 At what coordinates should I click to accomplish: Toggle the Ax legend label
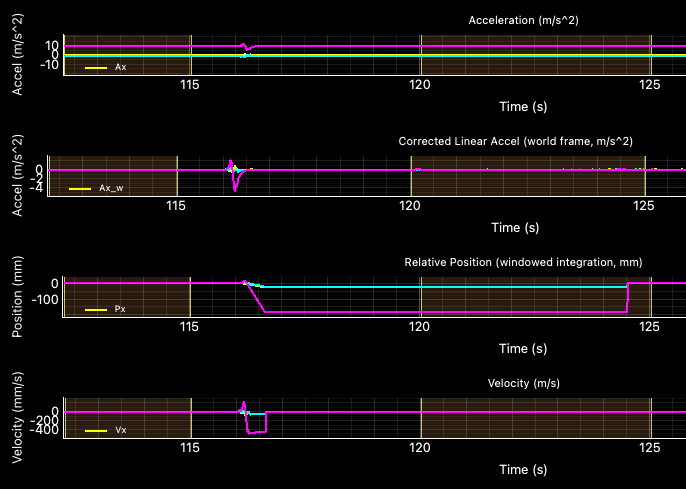tap(121, 68)
